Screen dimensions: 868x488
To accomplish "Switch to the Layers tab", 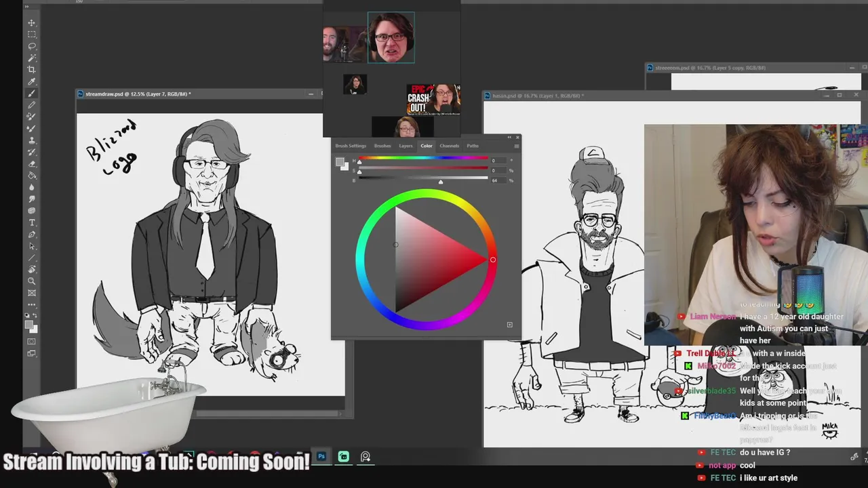I will pos(406,146).
